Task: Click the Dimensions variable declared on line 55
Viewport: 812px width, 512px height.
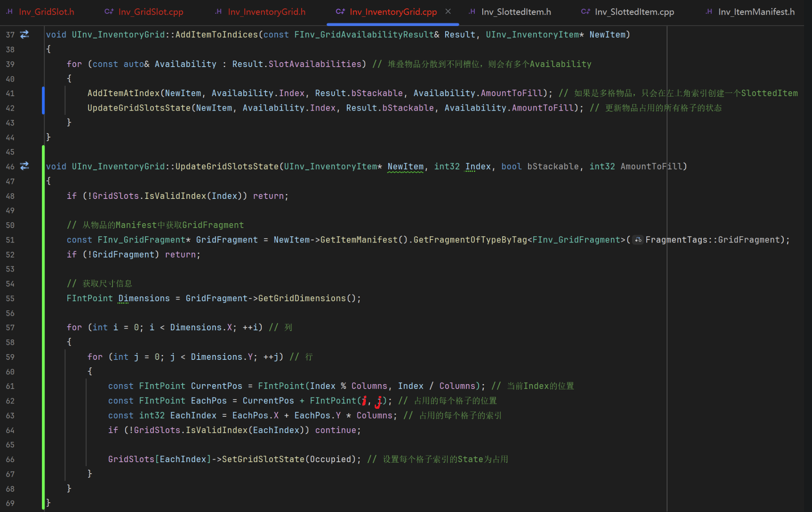Action: pos(144,299)
